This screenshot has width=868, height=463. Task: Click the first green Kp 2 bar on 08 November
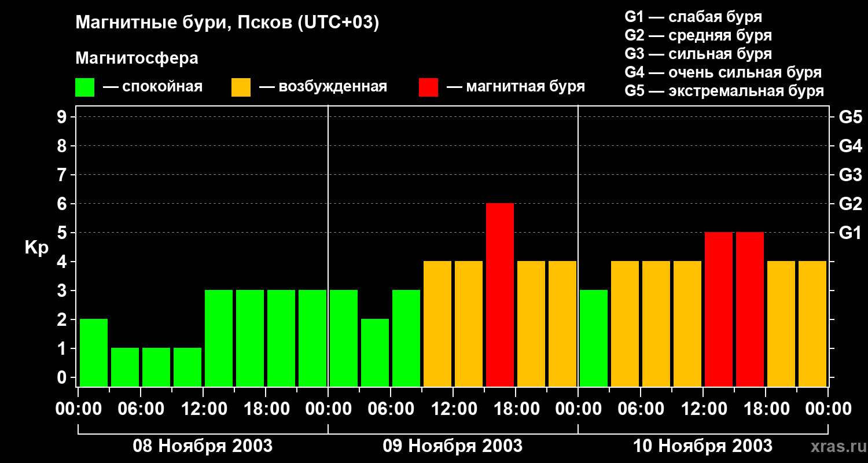click(x=94, y=352)
